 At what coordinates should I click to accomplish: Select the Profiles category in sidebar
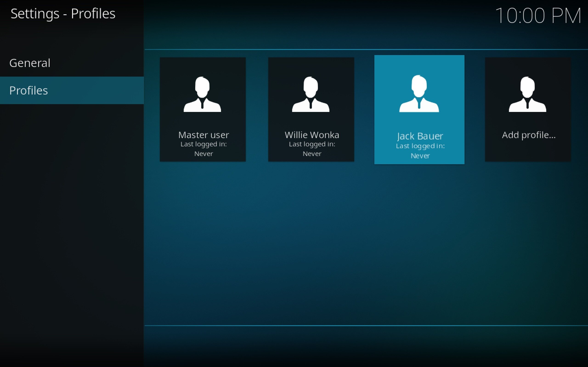pos(29,91)
